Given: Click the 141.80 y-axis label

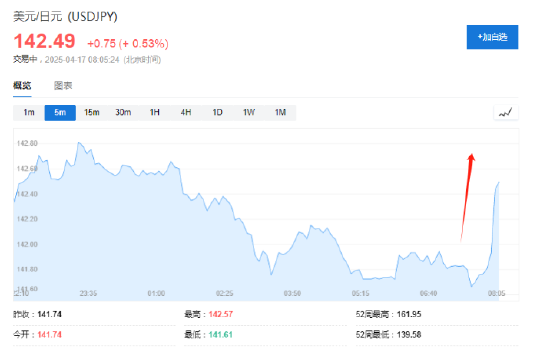Looking at the screenshot, I should click(x=27, y=269).
